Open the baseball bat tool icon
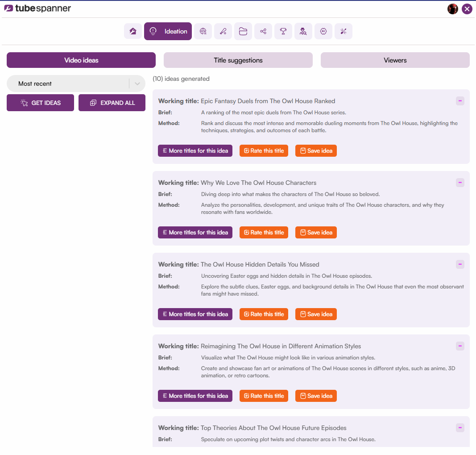The height and width of the screenshot is (455, 476). click(x=223, y=31)
